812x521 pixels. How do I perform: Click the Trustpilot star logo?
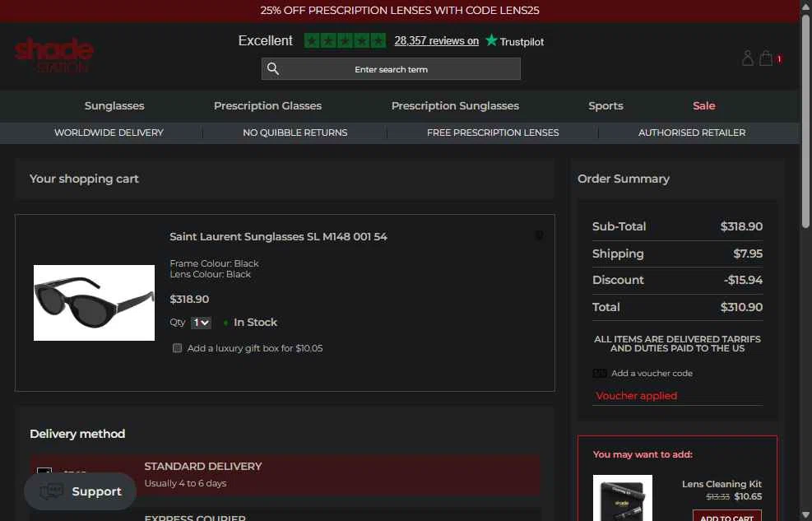pyautogui.click(x=491, y=40)
